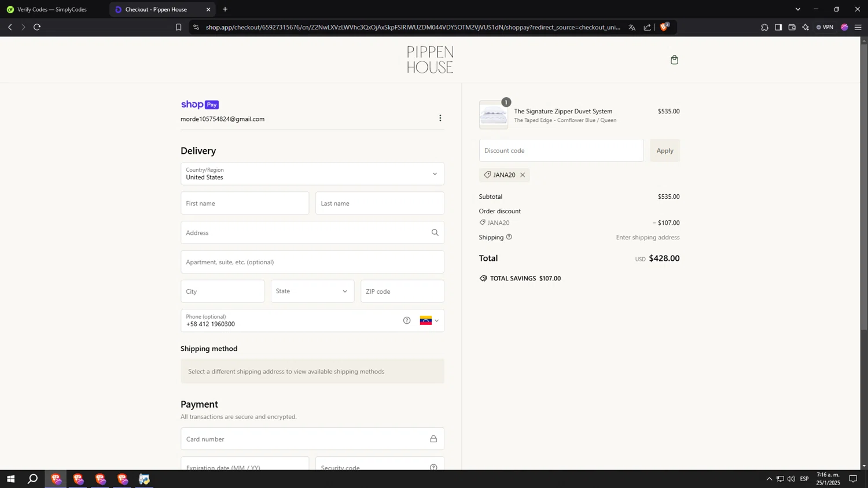Image resolution: width=868 pixels, height=488 pixels.
Task: Focus the Discount code field
Action: [561, 150]
